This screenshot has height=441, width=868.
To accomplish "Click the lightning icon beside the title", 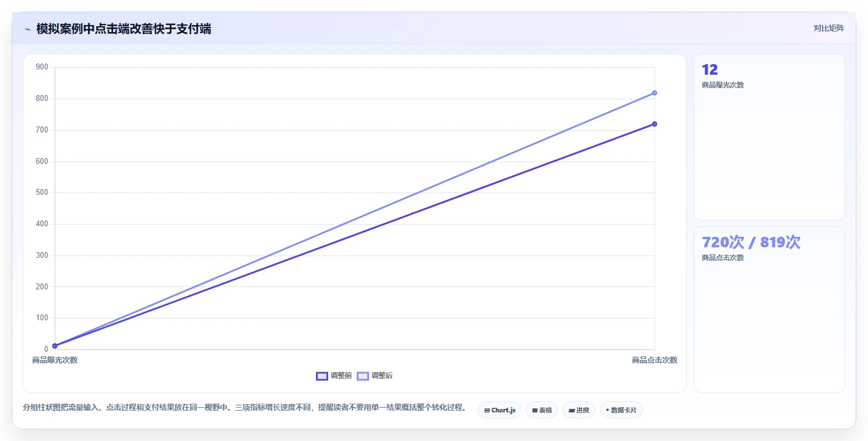I will coord(27,29).
